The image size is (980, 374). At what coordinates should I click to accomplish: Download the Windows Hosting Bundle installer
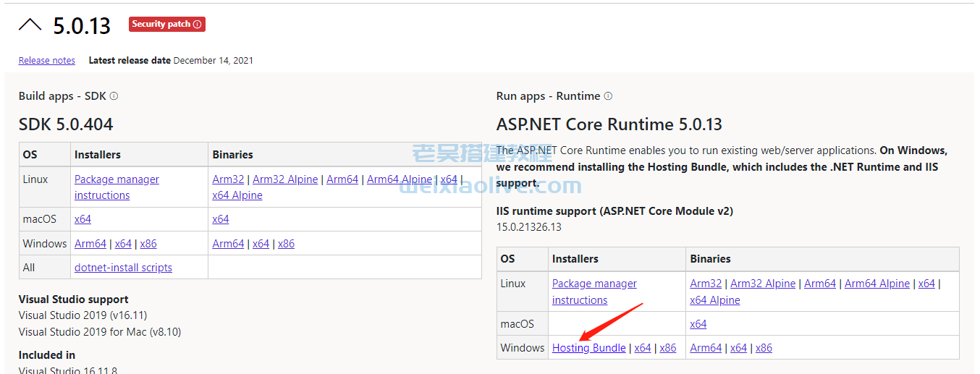click(x=589, y=348)
